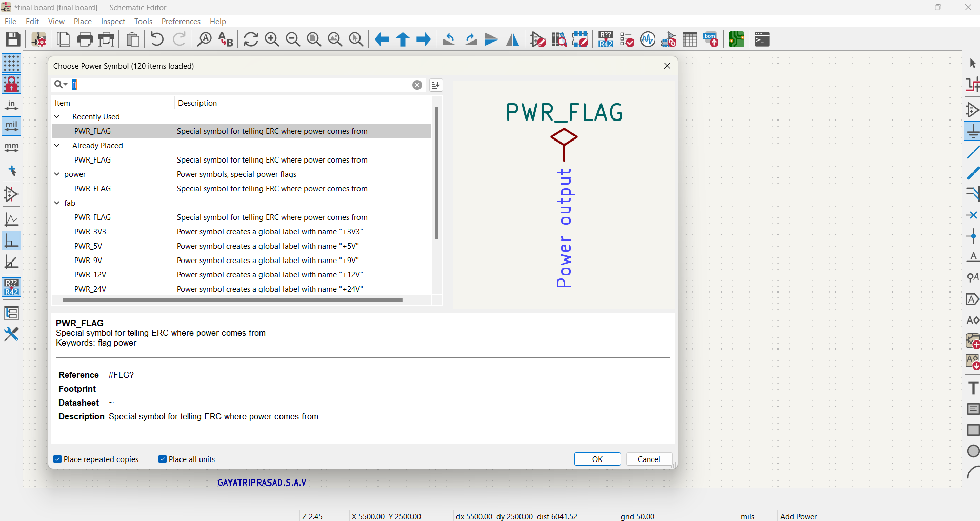Close the Choose Power Symbol dialog

pyautogui.click(x=667, y=66)
